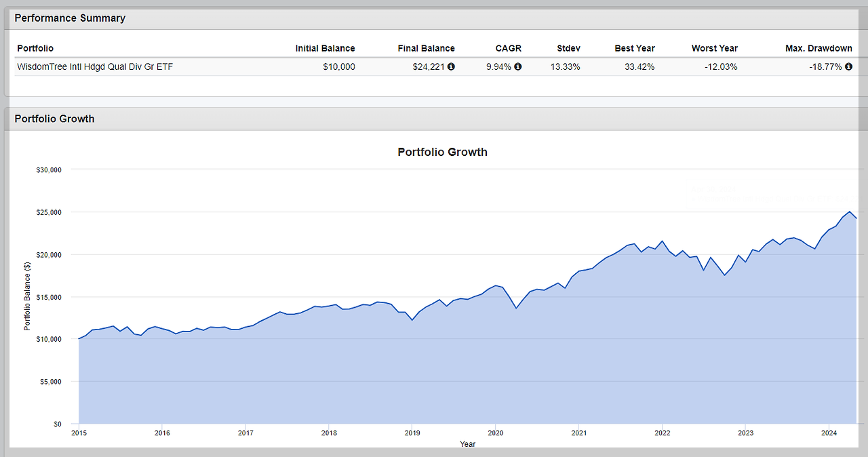Viewport: 868px width, 457px height.
Task: Click the Worst Year column header
Action: (x=715, y=48)
